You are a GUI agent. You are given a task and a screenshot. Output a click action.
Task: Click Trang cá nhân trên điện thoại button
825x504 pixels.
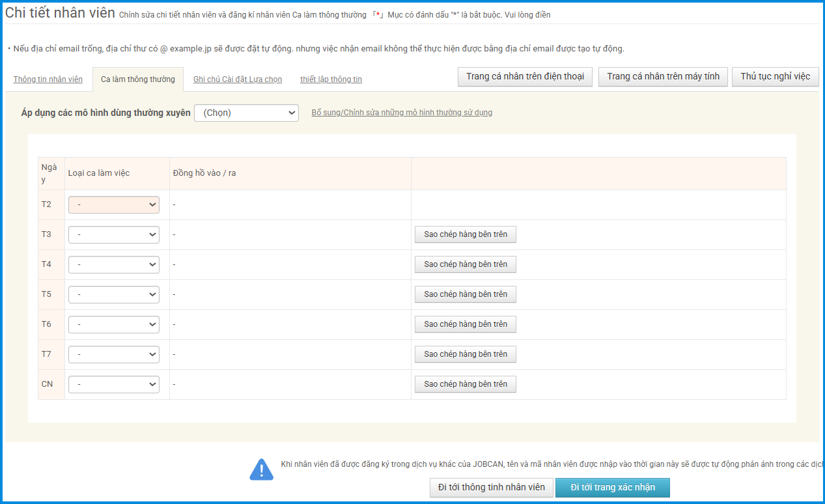pyautogui.click(x=525, y=77)
